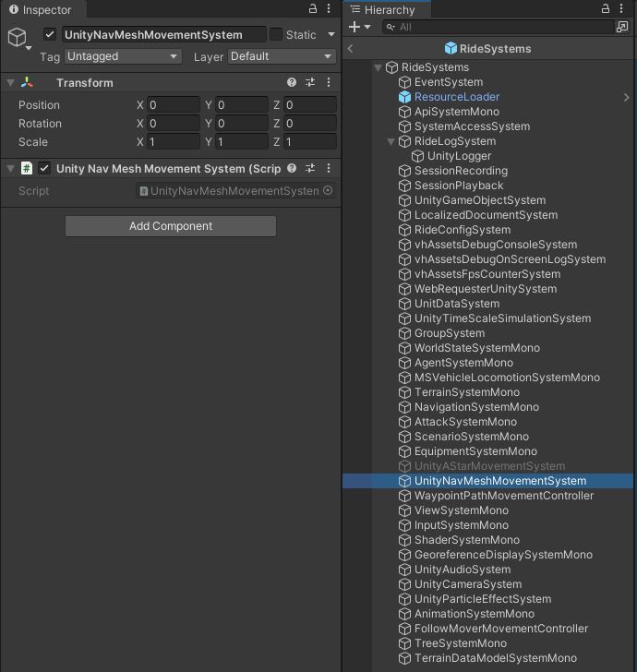
Task: Select WebRequesterUnitySystem in the Hierarchy
Action: (486, 289)
